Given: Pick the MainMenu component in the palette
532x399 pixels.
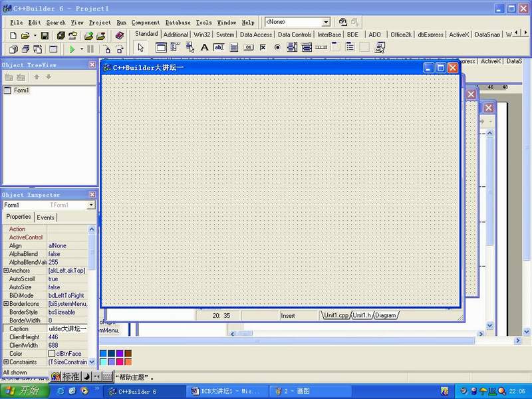Looking at the screenshot, I should [175, 47].
